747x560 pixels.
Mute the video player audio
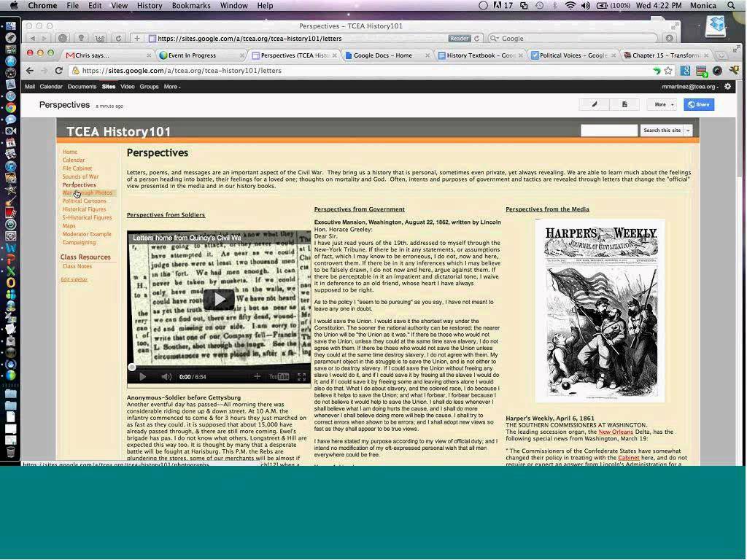tap(166, 377)
